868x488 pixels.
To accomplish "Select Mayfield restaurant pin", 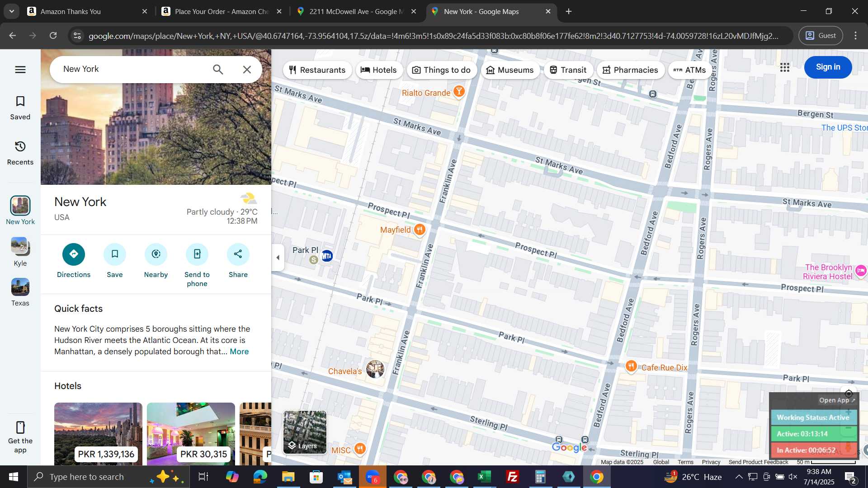I will [420, 230].
